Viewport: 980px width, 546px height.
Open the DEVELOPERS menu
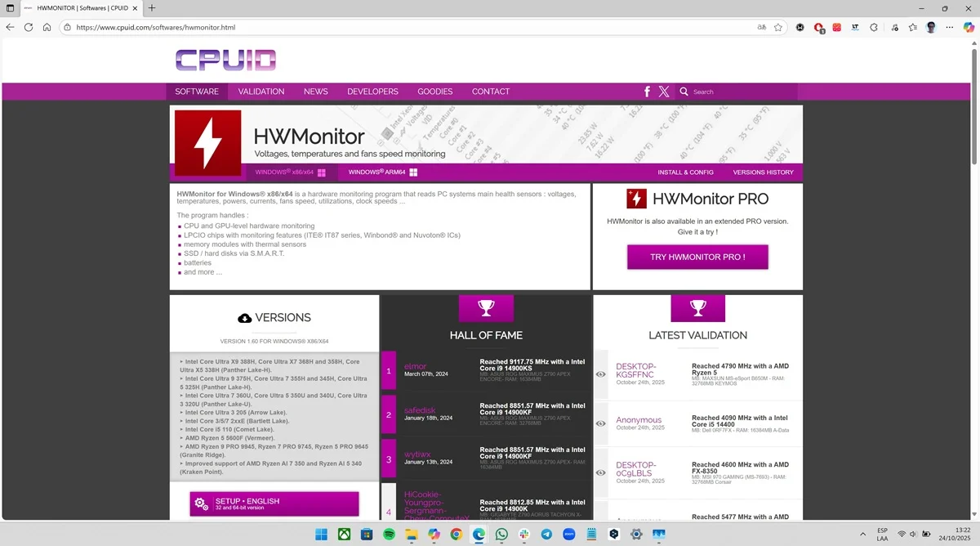coord(372,92)
